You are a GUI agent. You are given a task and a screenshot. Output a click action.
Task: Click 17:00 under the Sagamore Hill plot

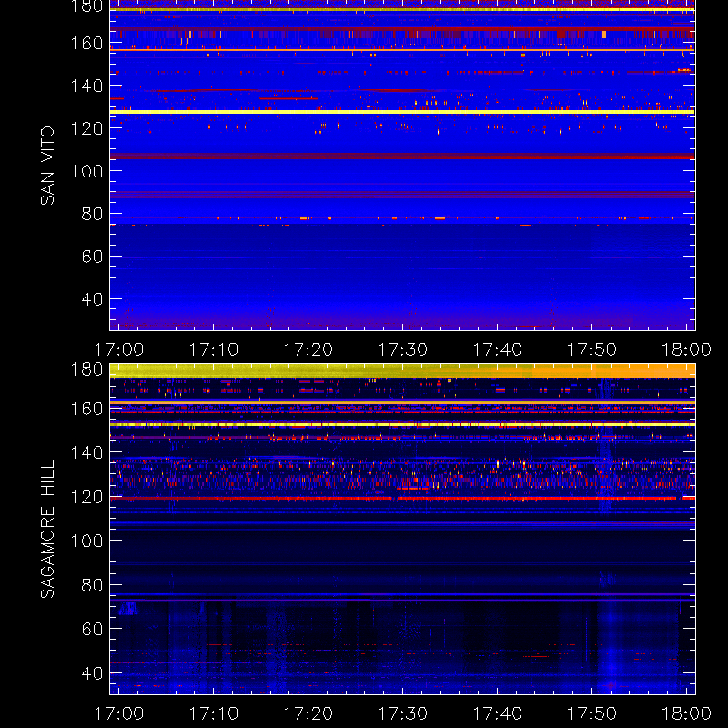click(x=119, y=713)
